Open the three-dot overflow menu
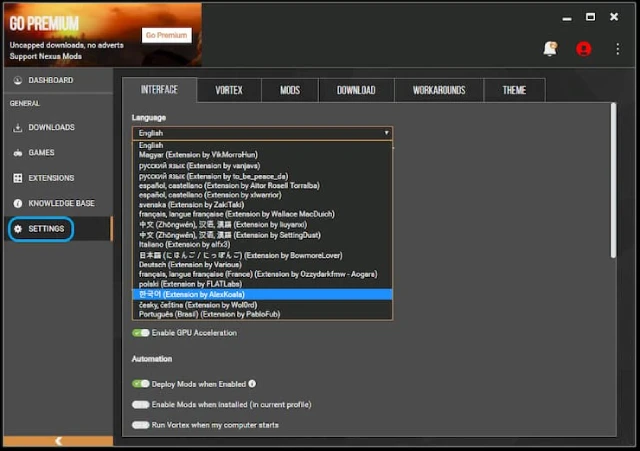 (x=618, y=49)
